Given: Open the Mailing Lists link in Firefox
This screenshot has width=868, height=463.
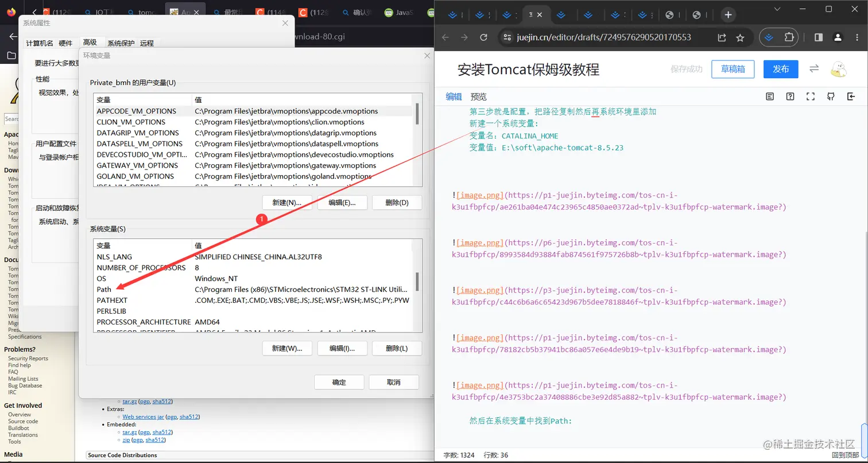Looking at the screenshot, I should coord(23,379).
